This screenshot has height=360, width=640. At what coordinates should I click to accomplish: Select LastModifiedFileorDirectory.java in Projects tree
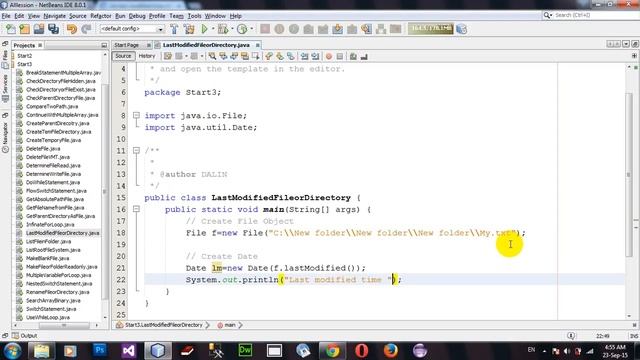[x=62, y=233]
